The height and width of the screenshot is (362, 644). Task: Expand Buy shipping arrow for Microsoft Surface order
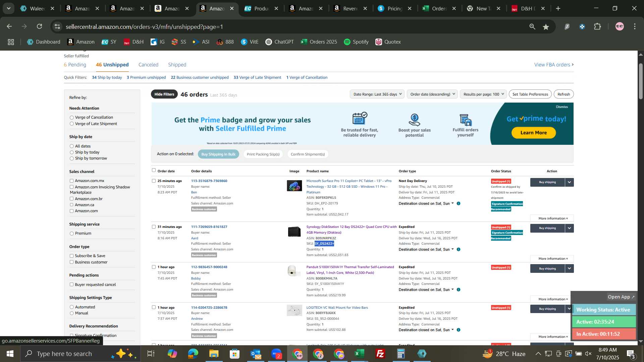569,182
